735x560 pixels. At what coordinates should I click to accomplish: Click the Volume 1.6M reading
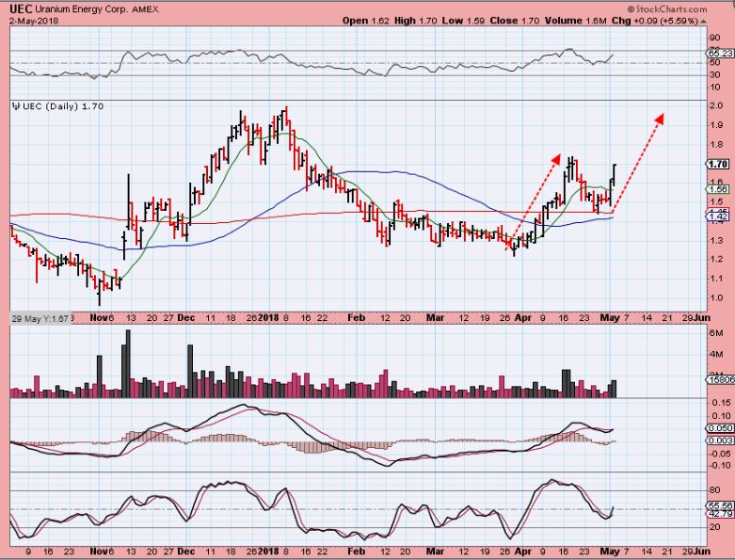[x=575, y=21]
